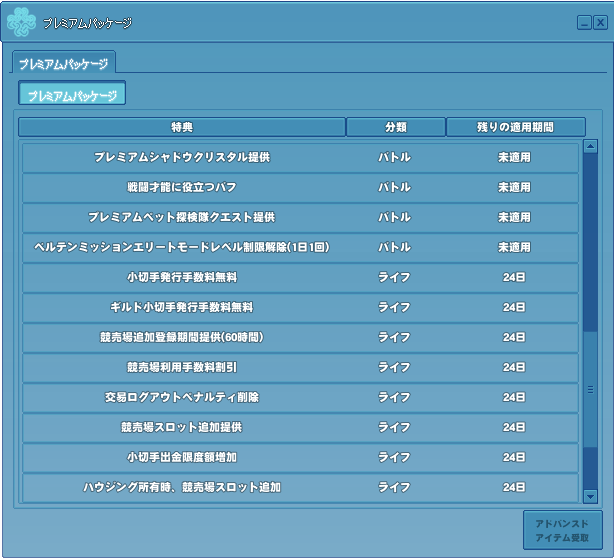614x558 pixels.
Task: Sort by the 分類 column header
Action: (395, 127)
